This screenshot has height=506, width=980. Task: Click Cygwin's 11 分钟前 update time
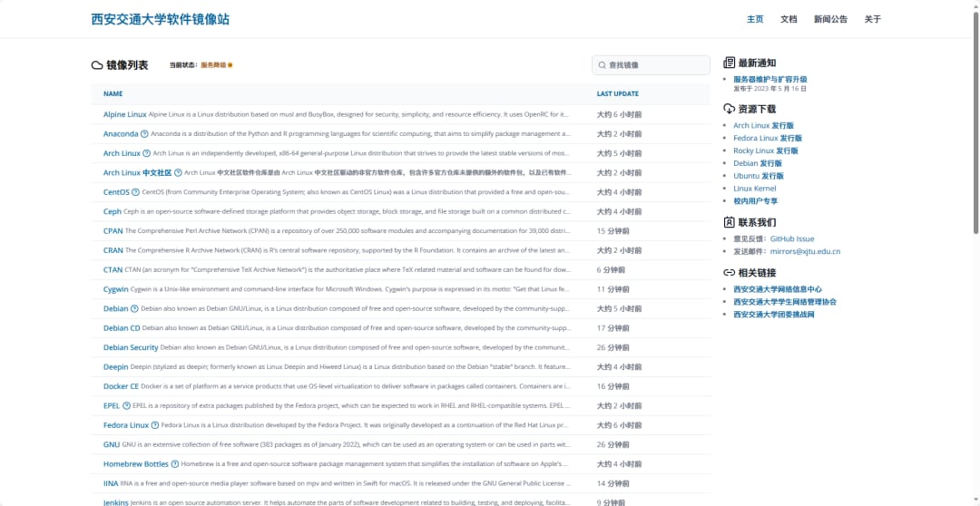point(613,289)
